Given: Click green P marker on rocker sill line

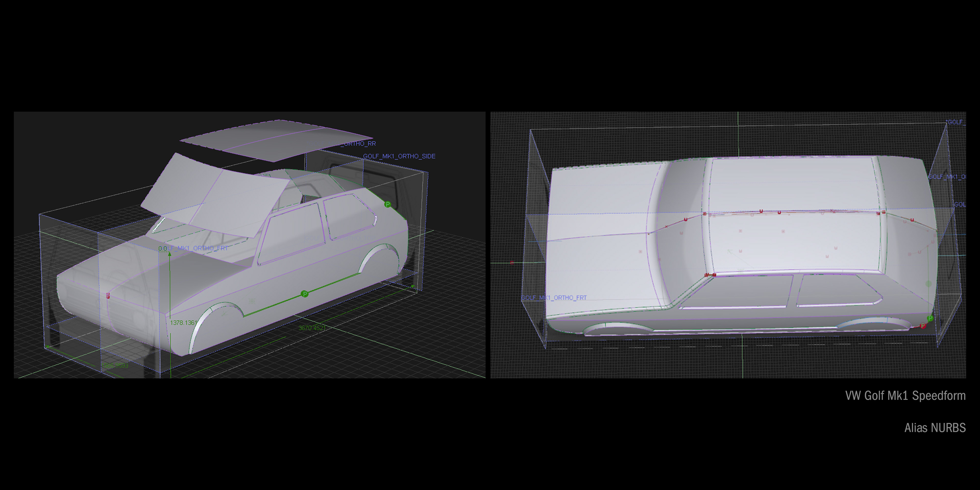Looking at the screenshot, I should (304, 294).
